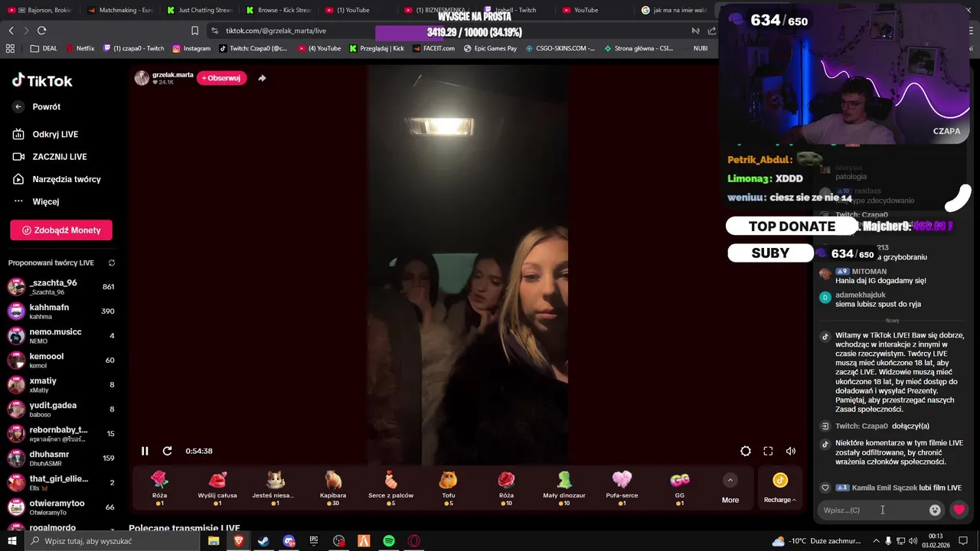Send a heart like to the live
The width and height of the screenshot is (980, 551).
(x=959, y=510)
